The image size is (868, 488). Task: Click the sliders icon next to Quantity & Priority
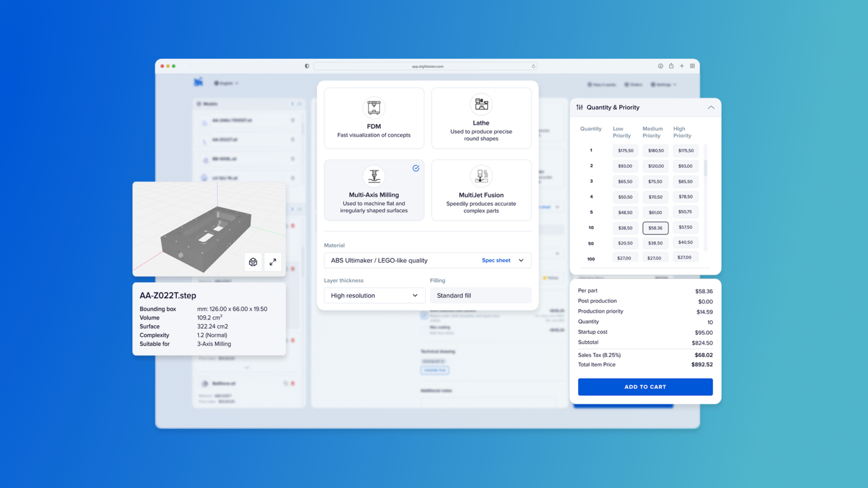579,107
